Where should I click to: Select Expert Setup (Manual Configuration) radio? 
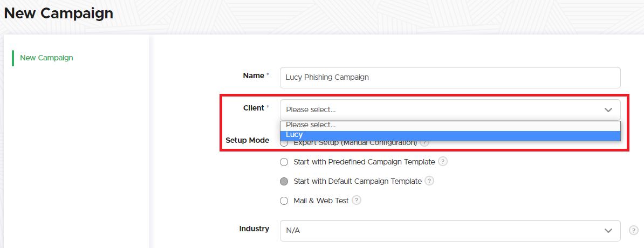tap(284, 143)
